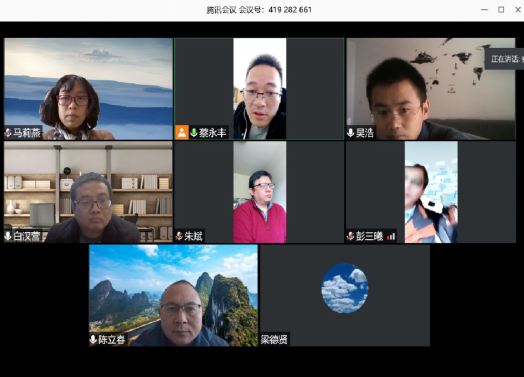The image size is (524, 377).
Task: Maximize the 腾讯会议 window
Action: coord(501,10)
